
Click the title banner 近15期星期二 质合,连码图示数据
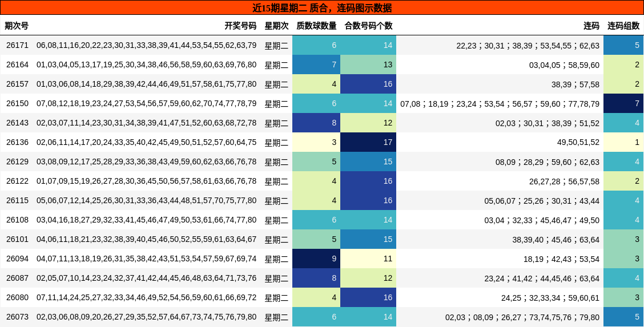point(322,8)
